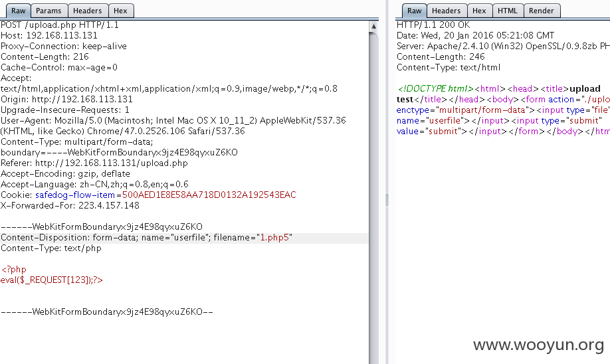Open the request Hex tab

pos(120,11)
